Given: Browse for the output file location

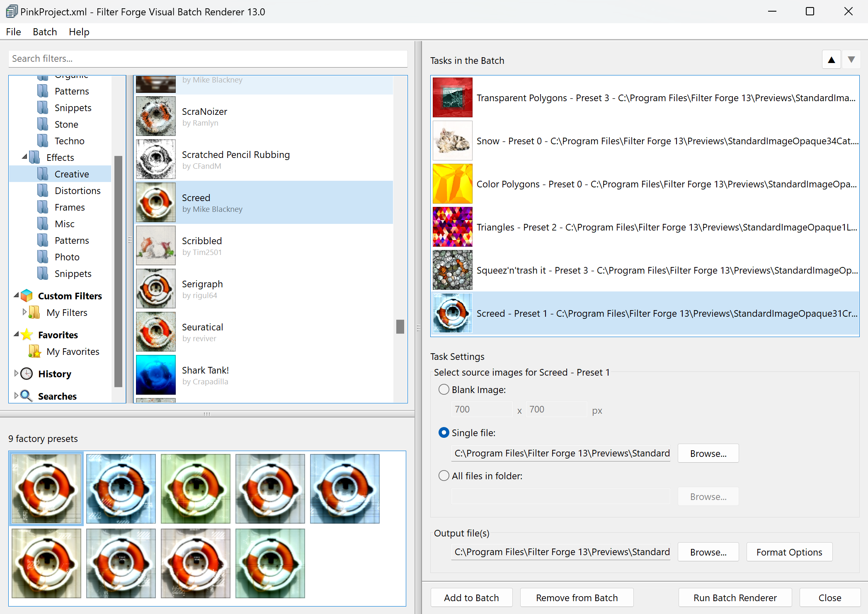Looking at the screenshot, I should coord(708,552).
